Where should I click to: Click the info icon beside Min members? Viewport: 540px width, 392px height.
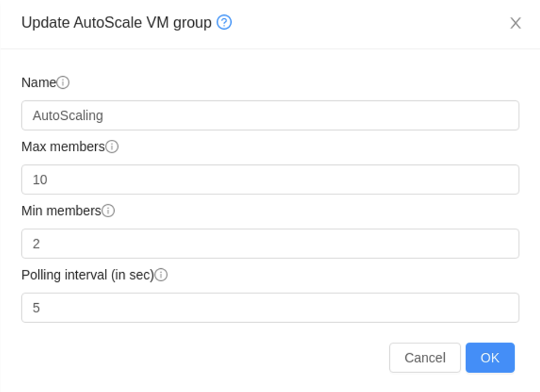108,211
